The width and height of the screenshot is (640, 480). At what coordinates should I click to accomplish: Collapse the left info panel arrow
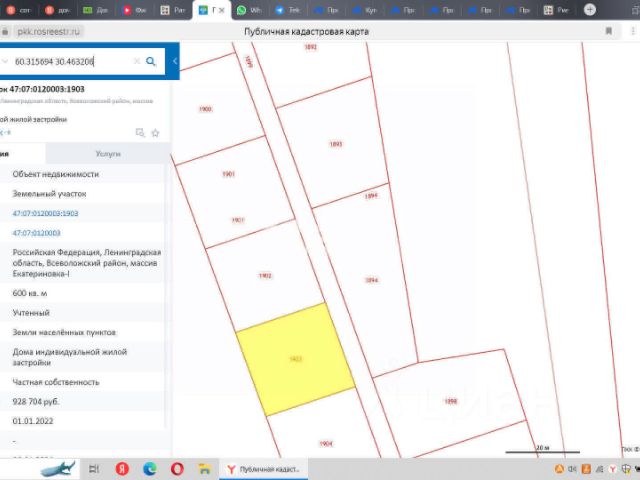tap(175, 61)
